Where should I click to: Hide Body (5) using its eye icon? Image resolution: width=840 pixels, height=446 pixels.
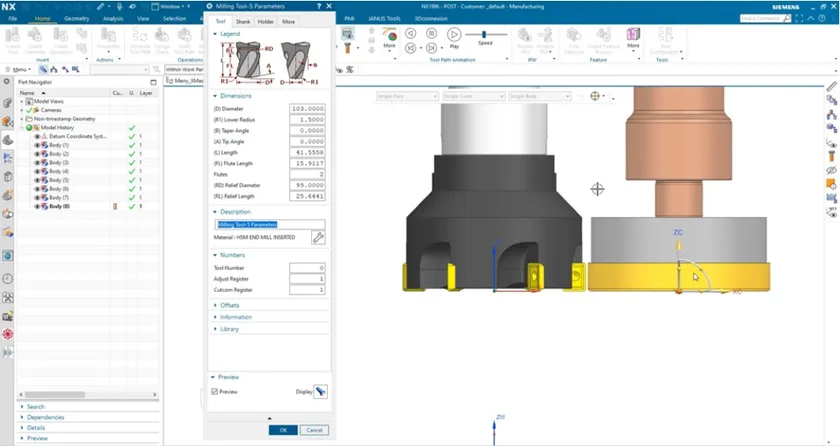[38, 180]
